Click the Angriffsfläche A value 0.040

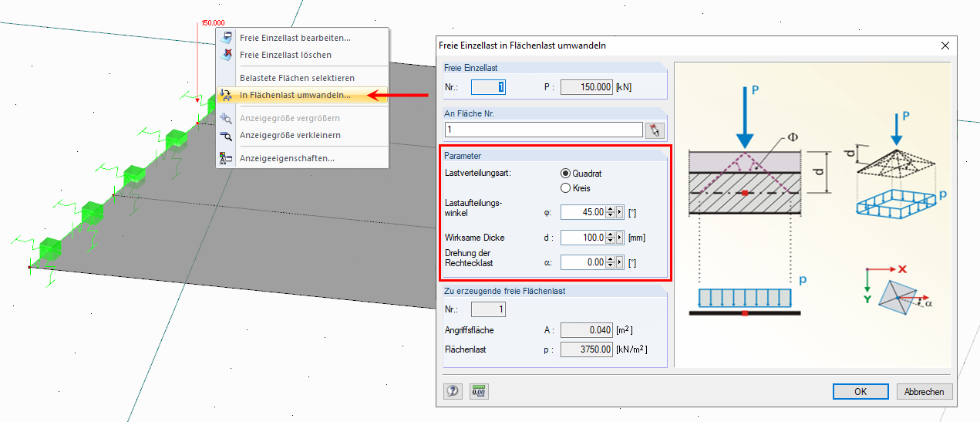pyautogui.click(x=587, y=330)
